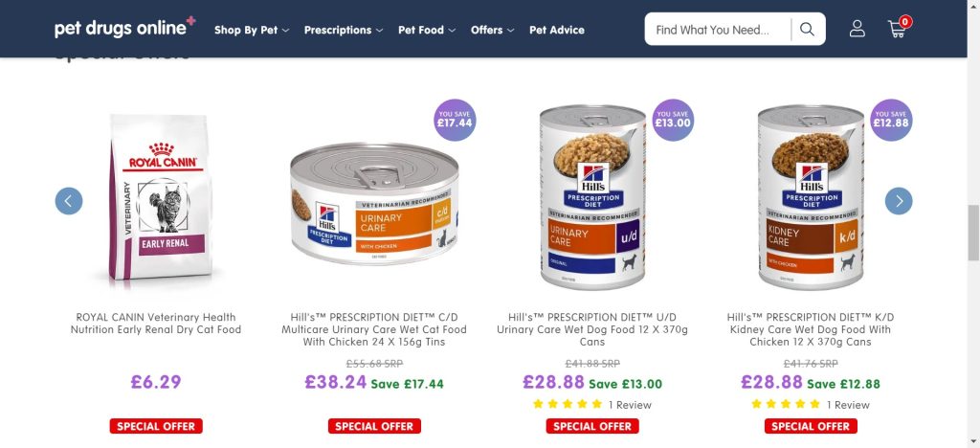
Task: Open Hill's K/D Kidney Care Wet Dog Food link
Action: click(811, 329)
